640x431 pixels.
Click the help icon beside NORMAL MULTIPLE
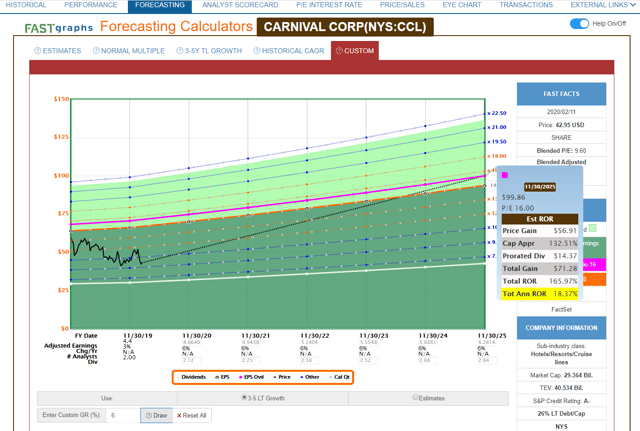[x=96, y=51]
